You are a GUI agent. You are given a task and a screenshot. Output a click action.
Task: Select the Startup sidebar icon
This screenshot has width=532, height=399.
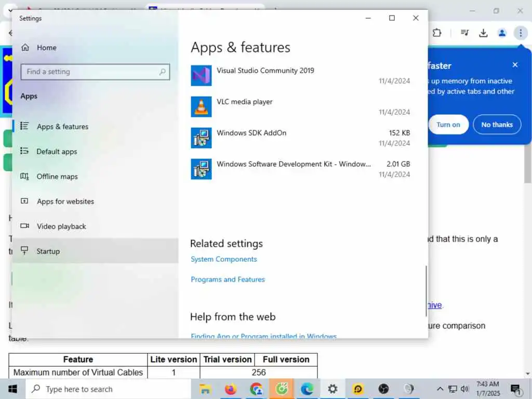(24, 251)
